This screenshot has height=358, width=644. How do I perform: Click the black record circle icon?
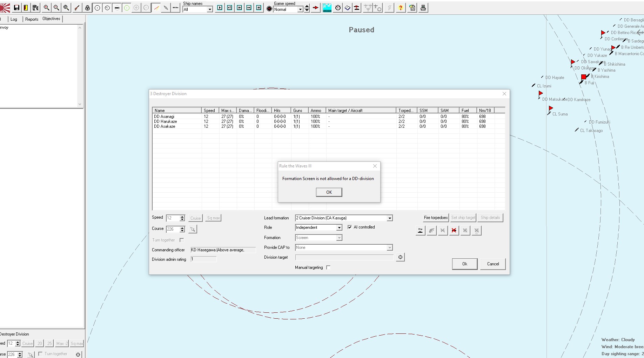269,9
